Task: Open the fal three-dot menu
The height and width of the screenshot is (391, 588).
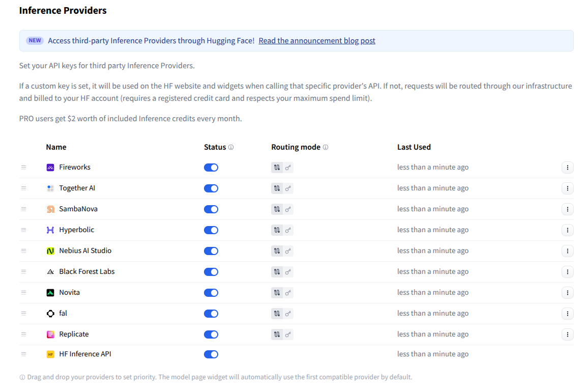Action: 568,313
